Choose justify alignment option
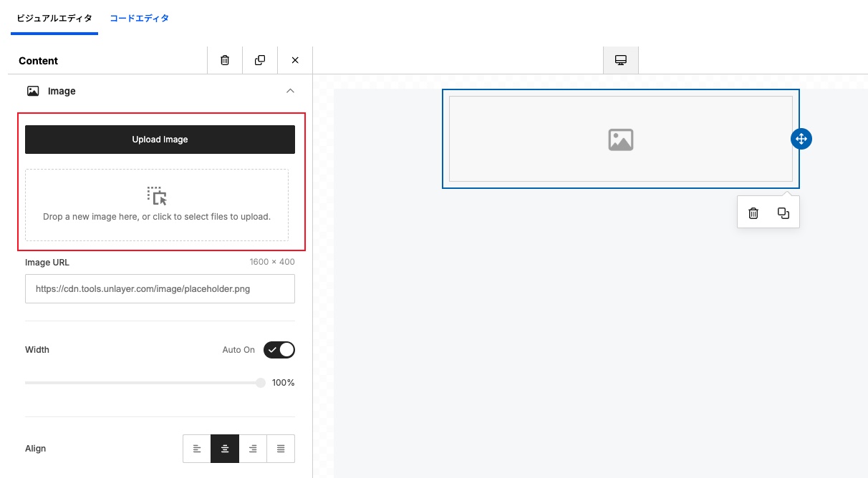This screenshot has height=478, width=868. pyautogui.click(x=281, y=449)
